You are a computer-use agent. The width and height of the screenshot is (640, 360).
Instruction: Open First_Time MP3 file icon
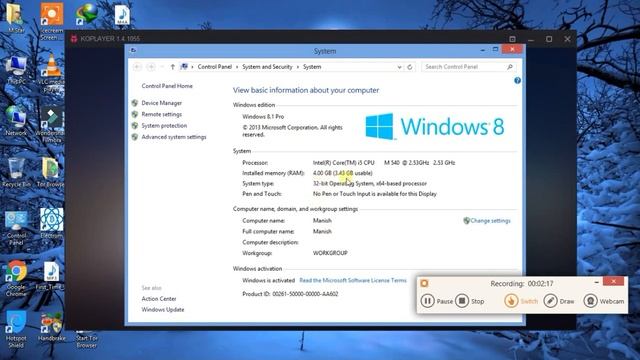(x=51, y=276)
